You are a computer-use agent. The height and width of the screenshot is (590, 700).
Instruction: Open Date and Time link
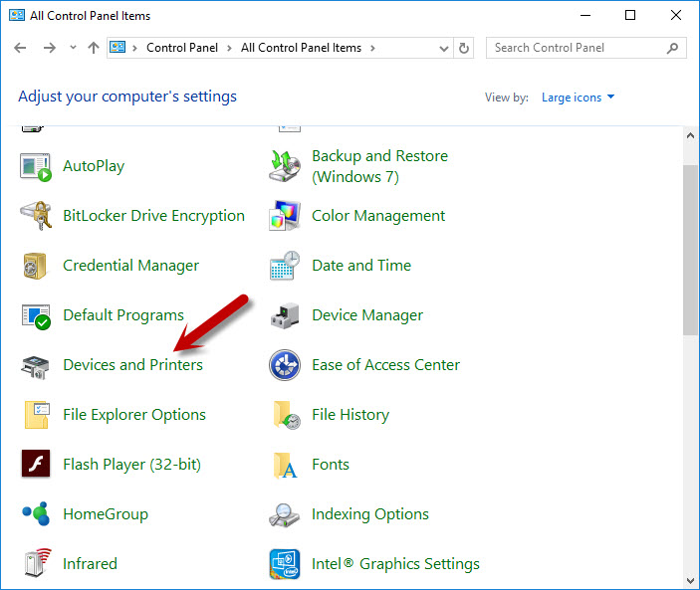tap(361, 266)
